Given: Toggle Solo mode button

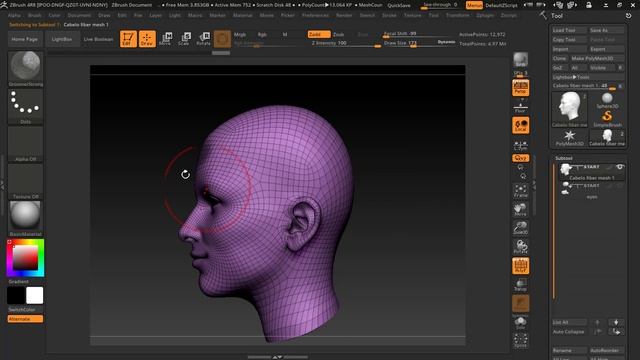Looking at the screenshot, I should [x=520, y=322].
